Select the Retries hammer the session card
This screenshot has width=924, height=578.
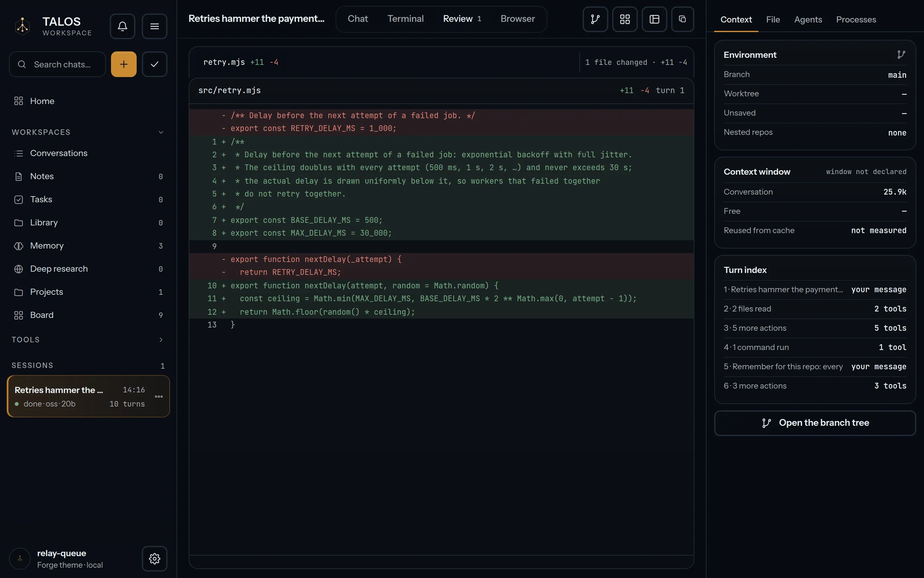(88, 397)
